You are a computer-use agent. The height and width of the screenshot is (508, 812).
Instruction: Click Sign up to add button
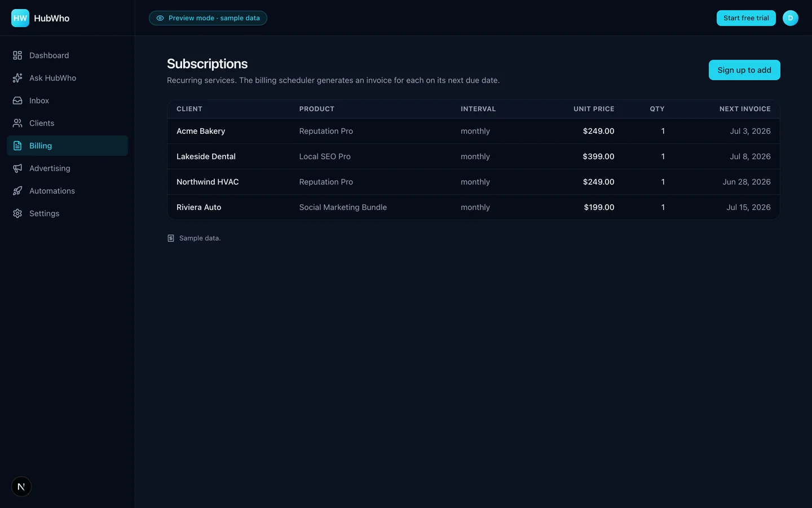(744, 70)
